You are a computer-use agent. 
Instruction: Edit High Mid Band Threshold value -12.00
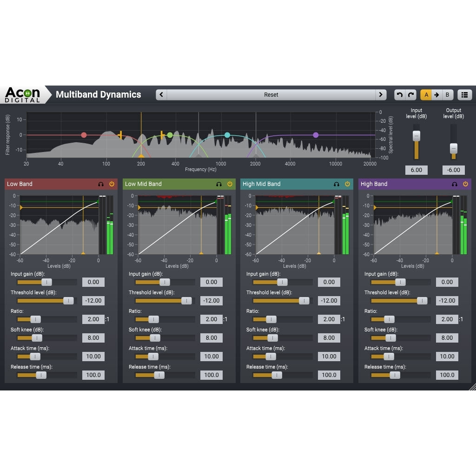[329, 301]
